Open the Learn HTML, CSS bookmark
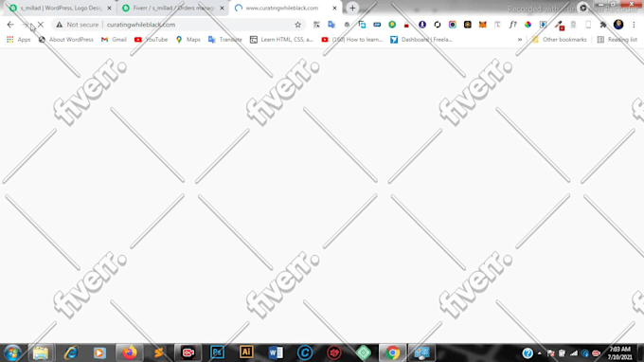This screenshot has width=644, height=362. [x=281, y=40]
